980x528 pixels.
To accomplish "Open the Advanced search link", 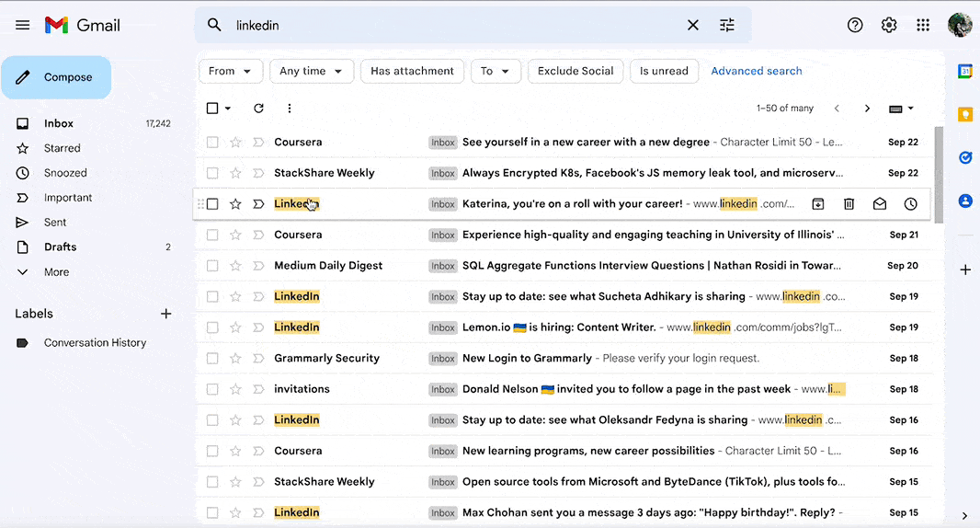I will pos(756,71).
